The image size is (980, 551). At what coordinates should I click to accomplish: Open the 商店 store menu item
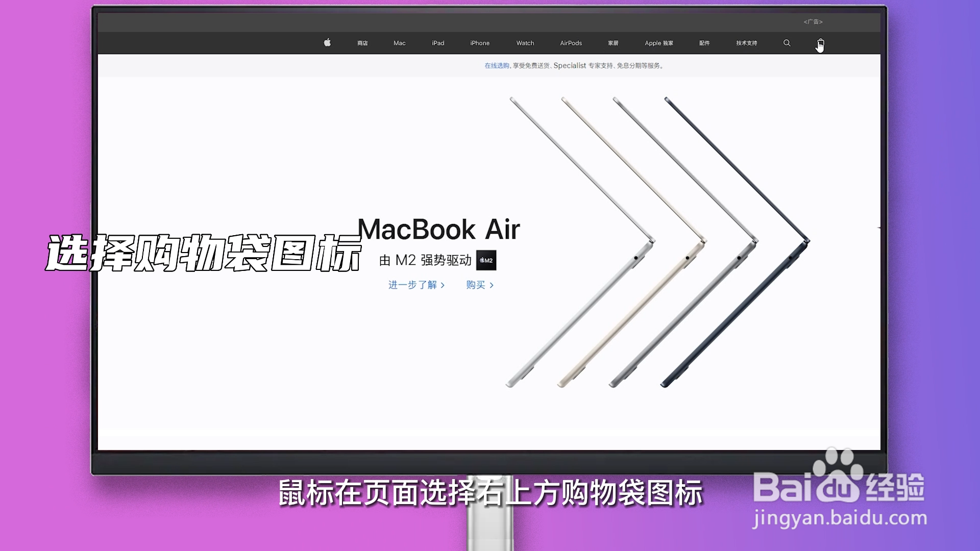(x=362, y=43)
